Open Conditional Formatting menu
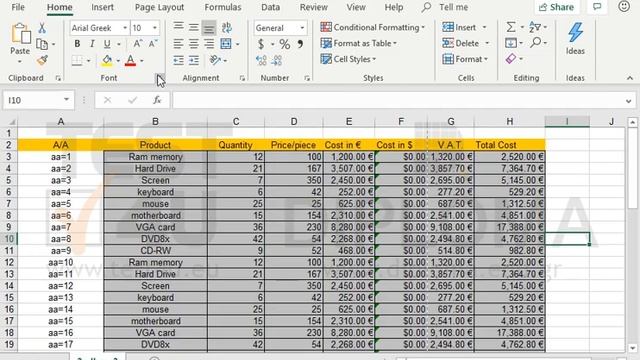The width and height of the screenshot is (640, 360). 373,27
